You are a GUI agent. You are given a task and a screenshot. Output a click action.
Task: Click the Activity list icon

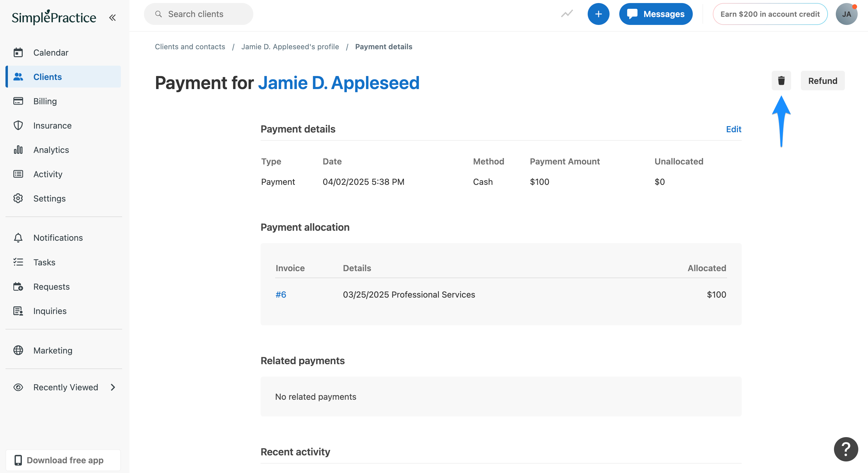18,174
